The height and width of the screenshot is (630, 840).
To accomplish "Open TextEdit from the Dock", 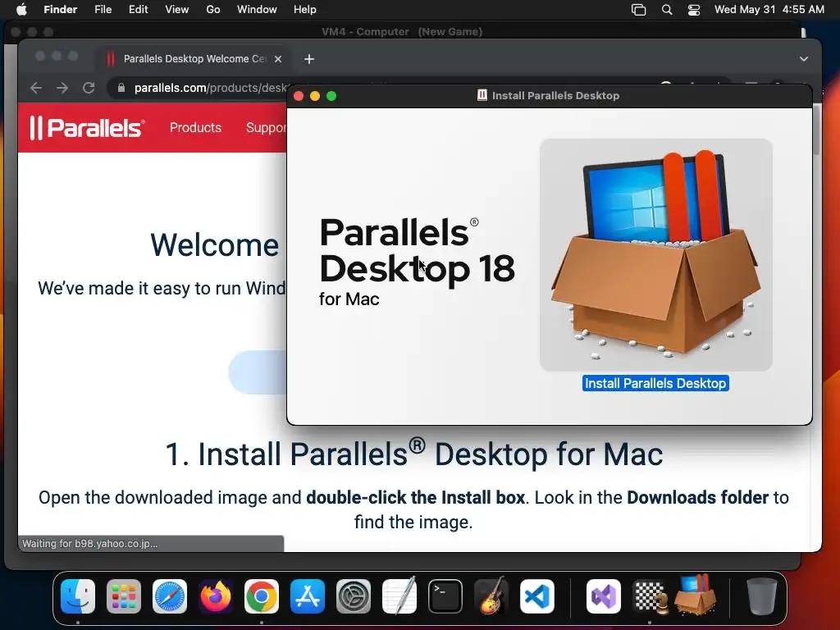I will point(399,596).
